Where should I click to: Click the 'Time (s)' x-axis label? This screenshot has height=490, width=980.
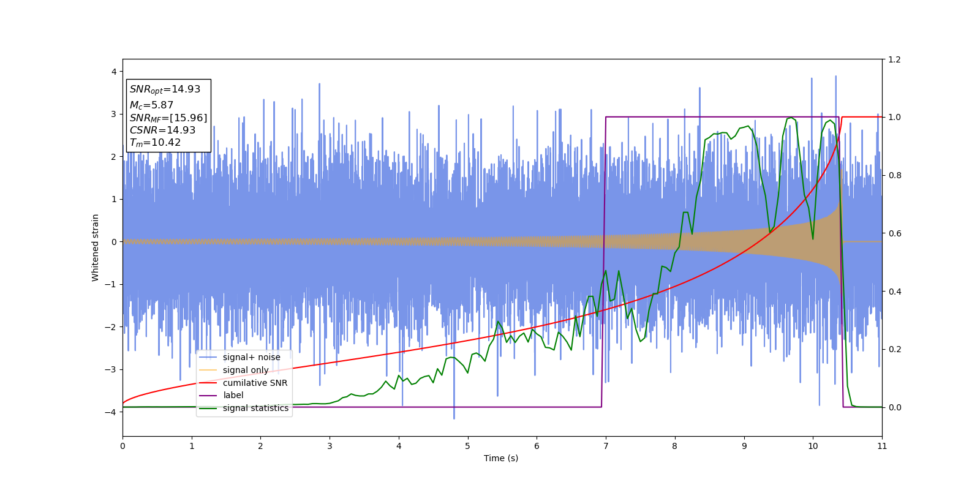click(x=501, y=458)
